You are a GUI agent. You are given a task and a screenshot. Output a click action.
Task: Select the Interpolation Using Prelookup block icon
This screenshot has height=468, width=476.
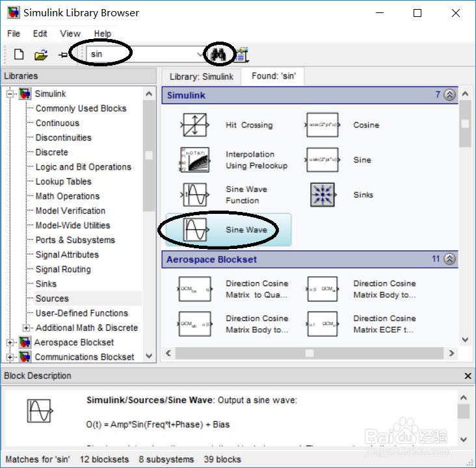(194, 160)
